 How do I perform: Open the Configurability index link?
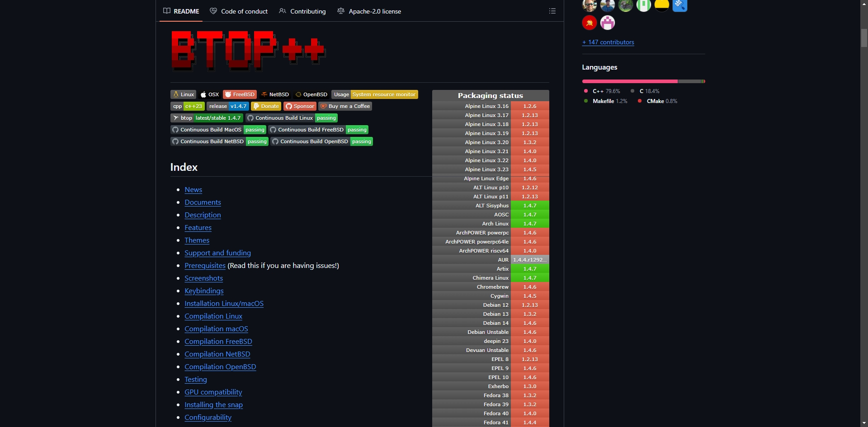pos(208,418)
